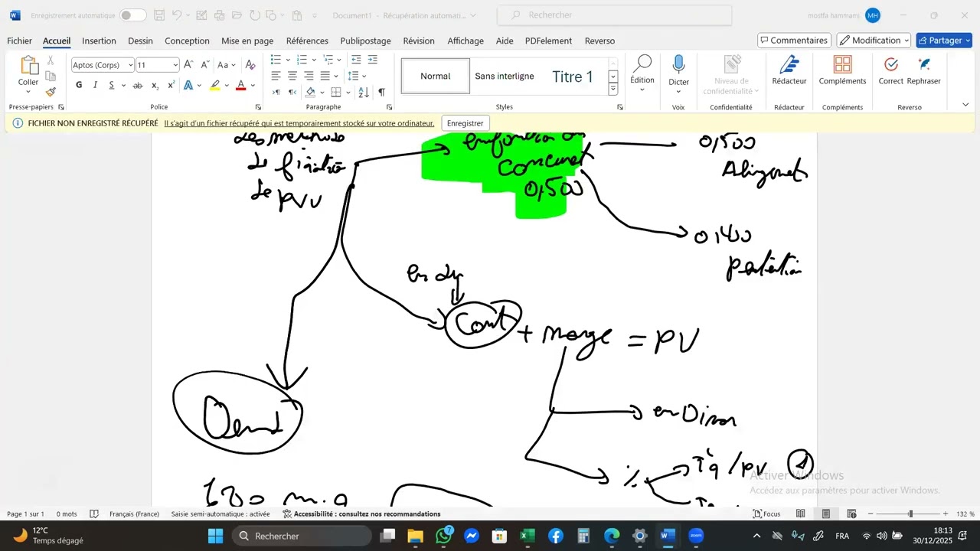This screenshot has width=980, height=551.
Task: Expand the bullet list options
Action: (288, 60)
